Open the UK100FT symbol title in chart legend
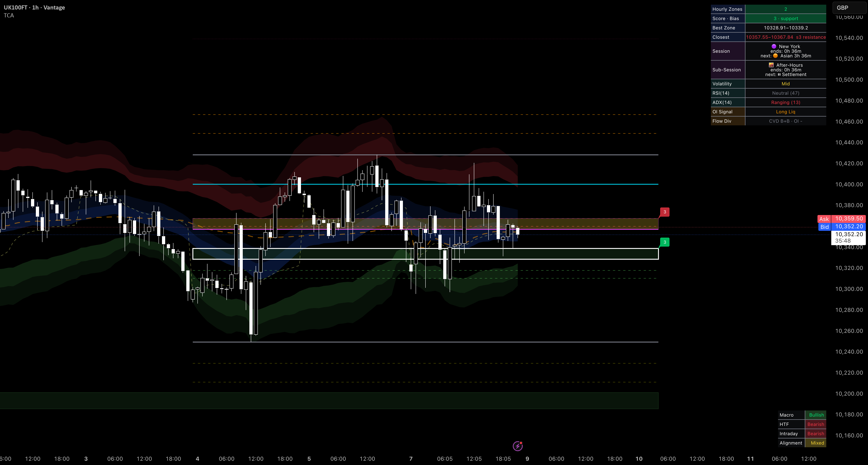Viewport: 868px width, 465px height. (x=34, y=7)
